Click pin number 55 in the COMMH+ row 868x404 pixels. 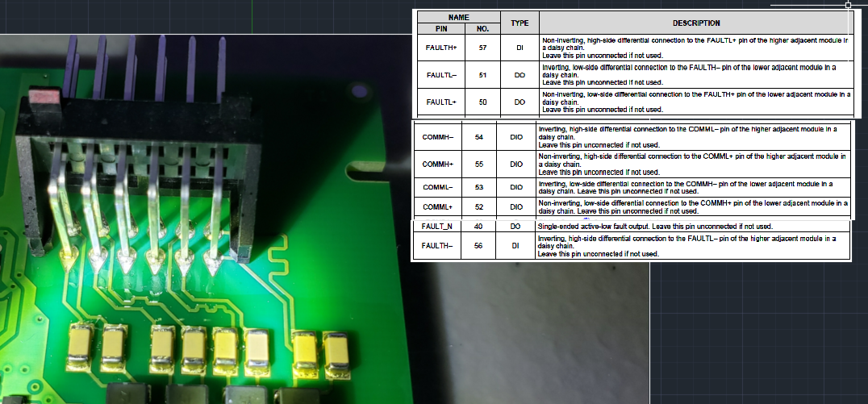479,164
